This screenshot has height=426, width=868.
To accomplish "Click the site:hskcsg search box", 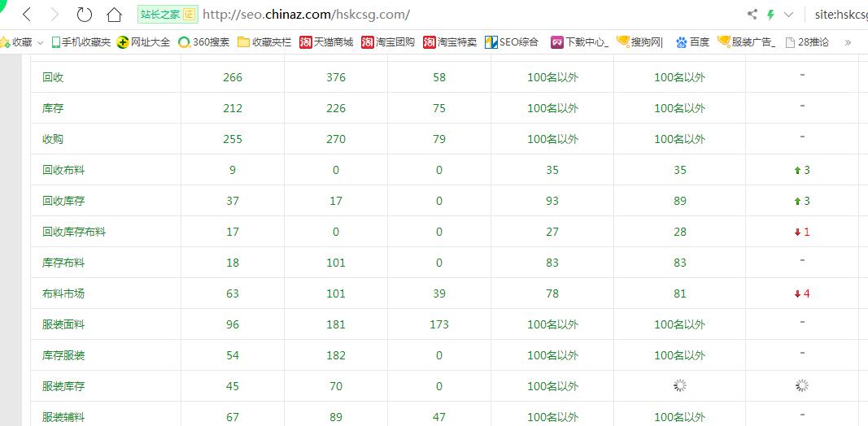I will [x=840, y=15].
